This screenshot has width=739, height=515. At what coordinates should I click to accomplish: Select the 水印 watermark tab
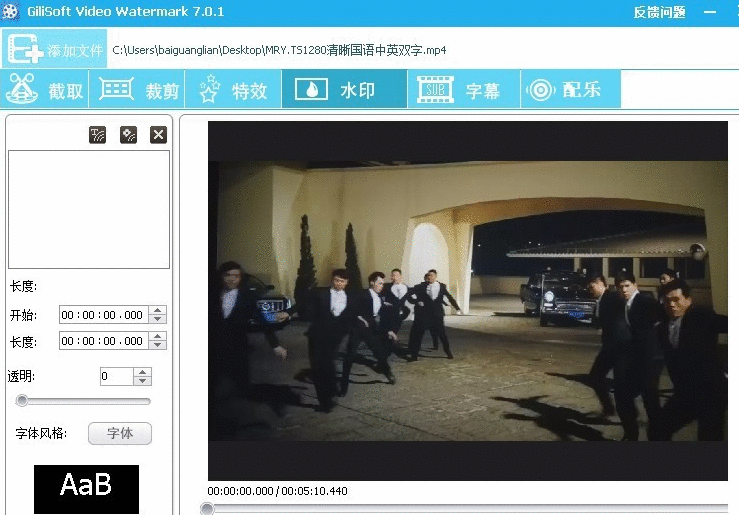(x=344, y=89)
